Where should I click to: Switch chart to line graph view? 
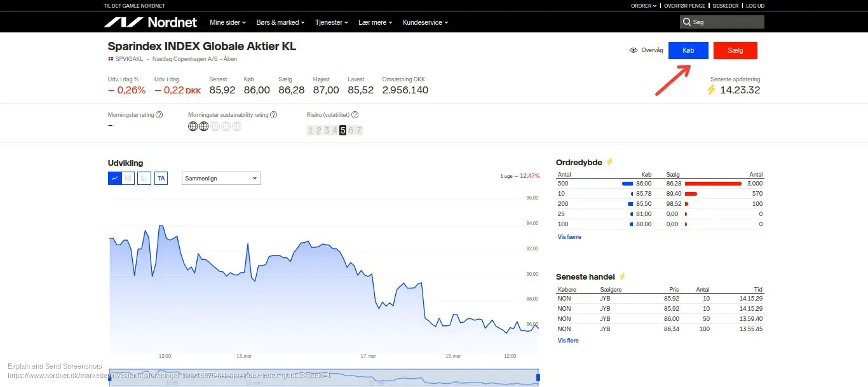point(114,179)
